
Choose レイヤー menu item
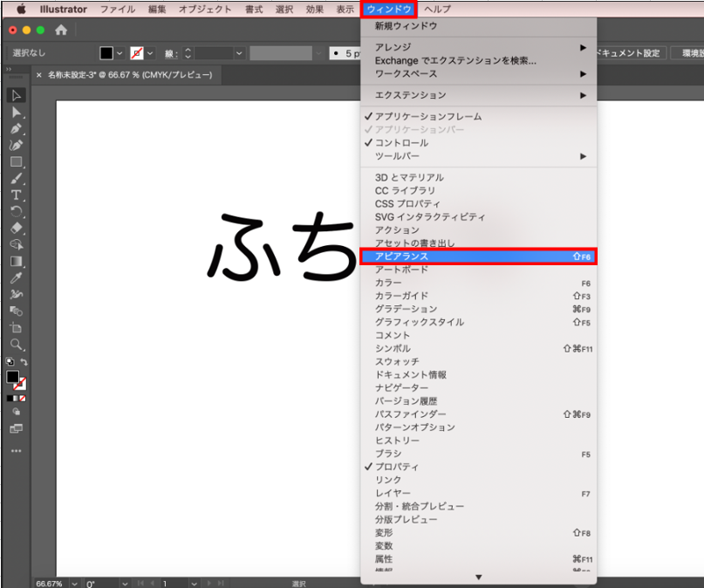click(x=479, y=493)
